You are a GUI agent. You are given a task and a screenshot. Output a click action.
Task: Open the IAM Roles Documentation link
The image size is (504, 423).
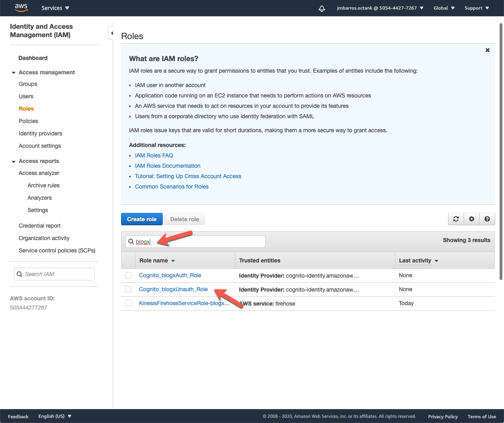pyautogui.click(x=167, y=166)
